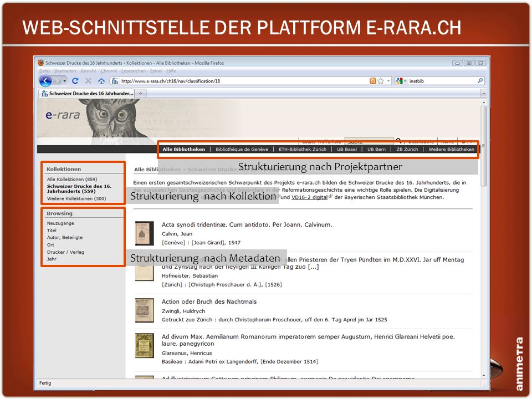
Task: Click the site search field labeled Suche
Action: 369,142
